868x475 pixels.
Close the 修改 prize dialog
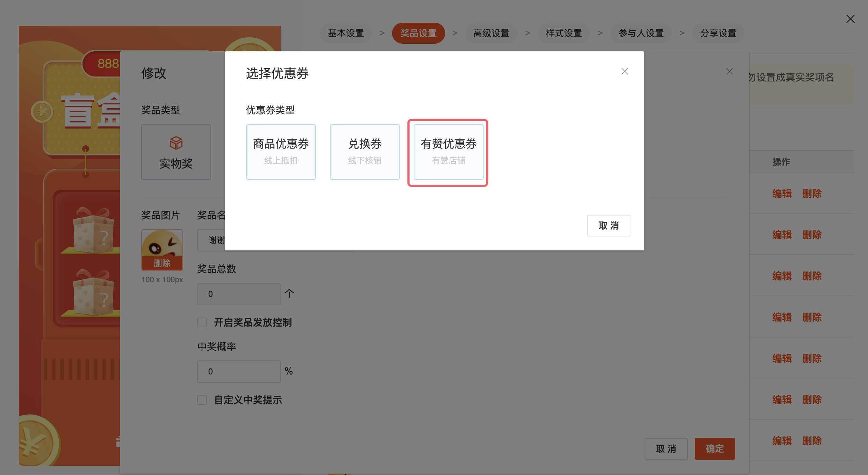pos(729,71)
